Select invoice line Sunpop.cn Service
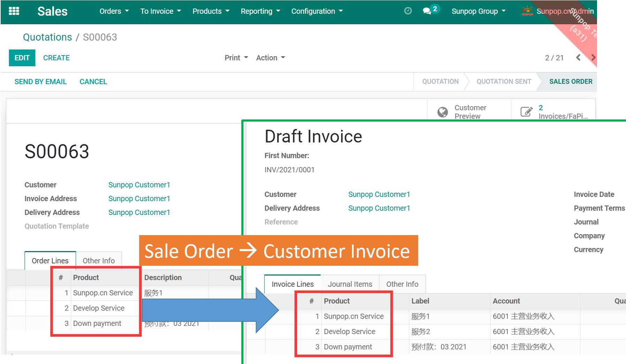Image resolution: width=626 pixels, height=364 pixels. pyautogui.click(x=354, y=316)
